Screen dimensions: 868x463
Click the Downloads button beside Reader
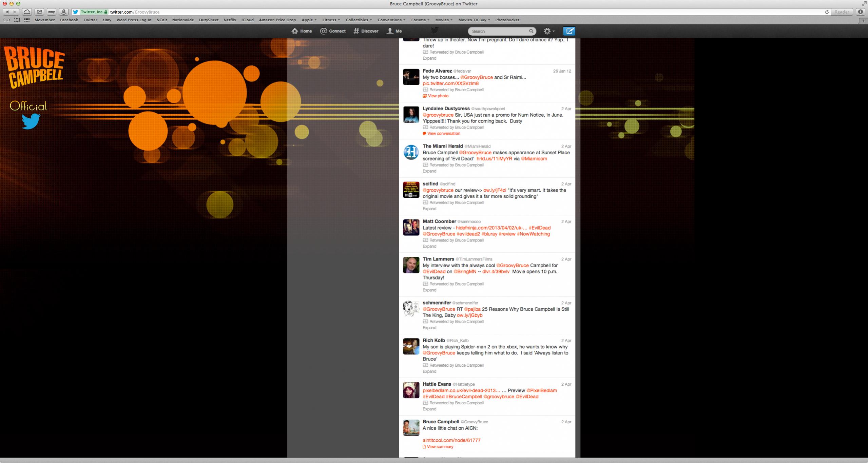861,12
